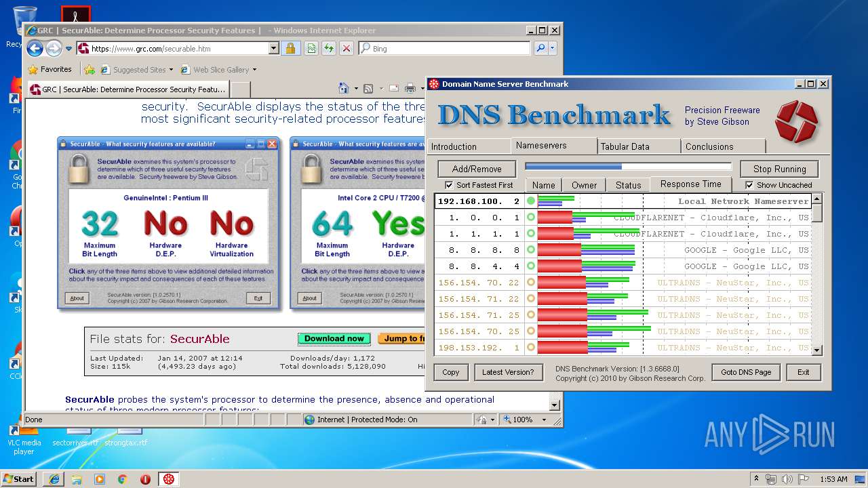The image size is (868, 488).
Task: Click the IE print icon
Action: [410, 88]
